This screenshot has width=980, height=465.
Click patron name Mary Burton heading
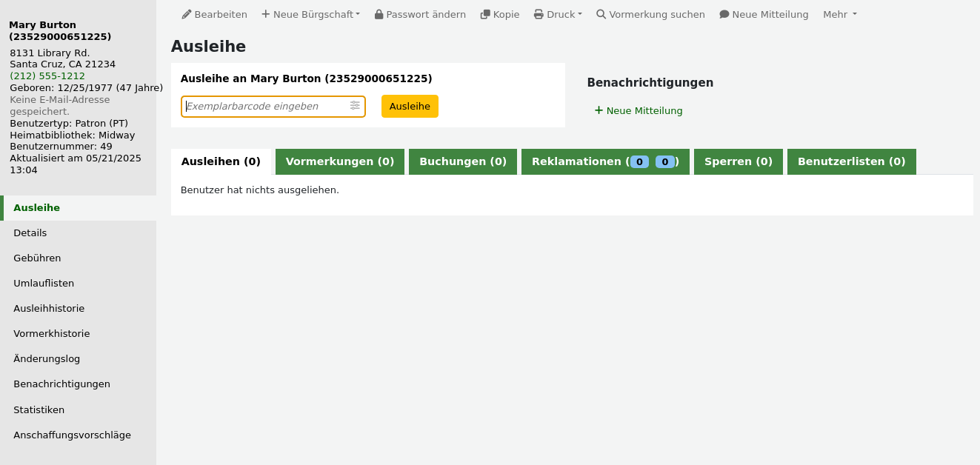60,30
